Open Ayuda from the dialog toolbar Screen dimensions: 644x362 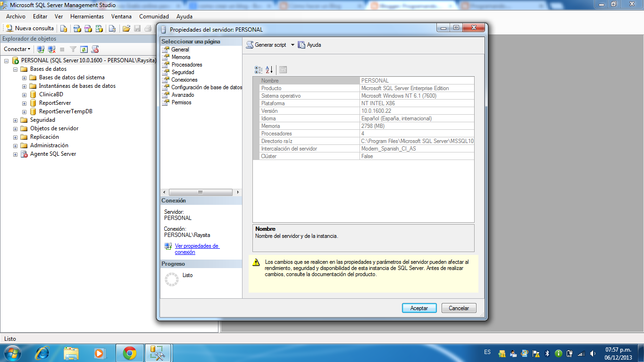(309, 45)
